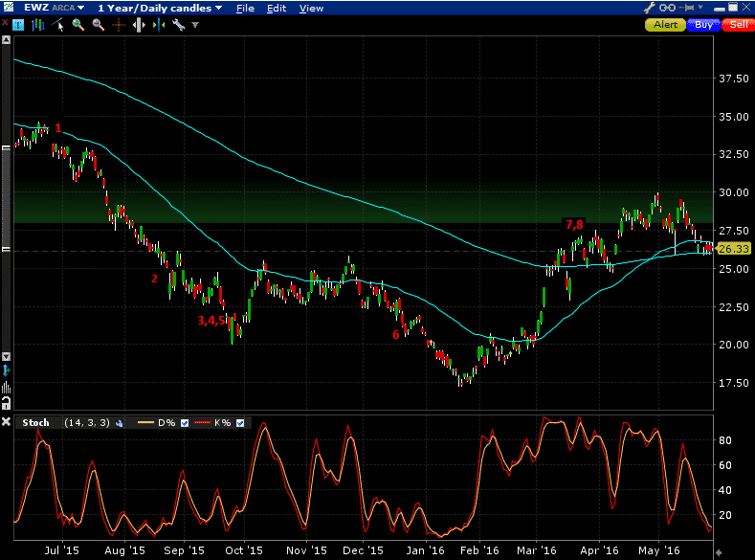Click Stoch (14, 3, 3) parameters text
The height and width of the screenshot is (560, 755).
(x=87, y=423)
